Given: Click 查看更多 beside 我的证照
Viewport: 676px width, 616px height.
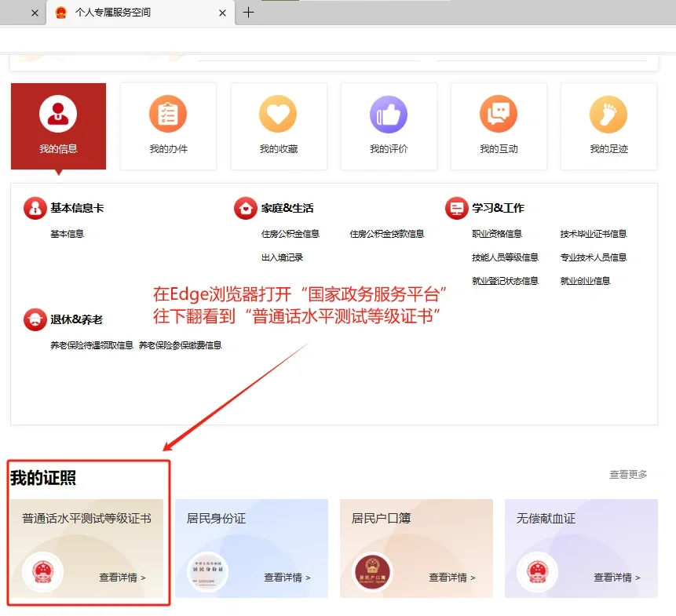Looking at the screenshot, I should [x=628, y=475].
